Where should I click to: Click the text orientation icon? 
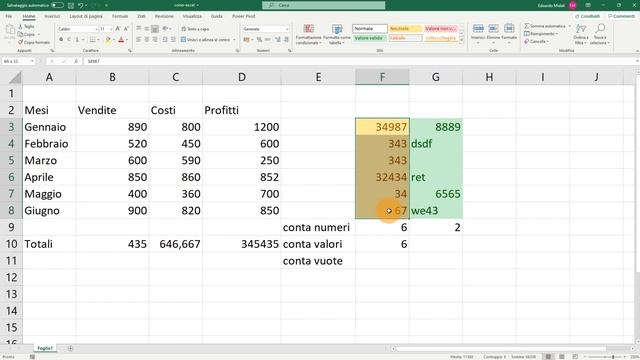(165, 29)
